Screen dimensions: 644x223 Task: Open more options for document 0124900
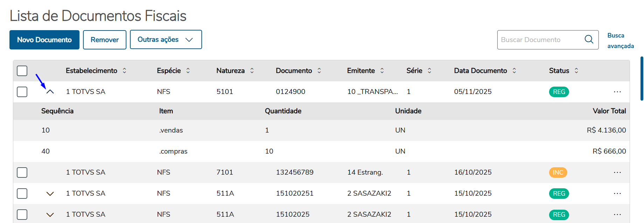[617, 92]
